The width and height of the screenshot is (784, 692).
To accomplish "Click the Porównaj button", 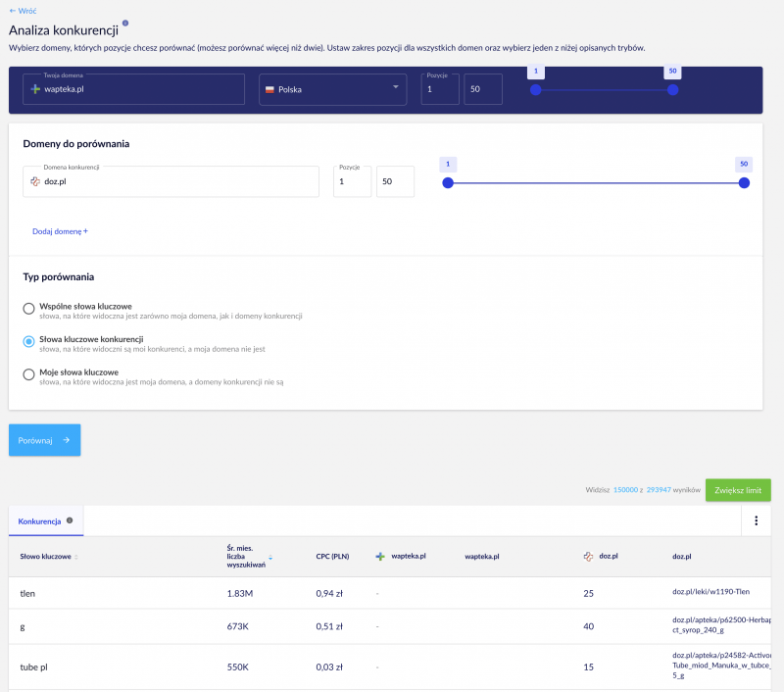I will (x=44, y=440).
